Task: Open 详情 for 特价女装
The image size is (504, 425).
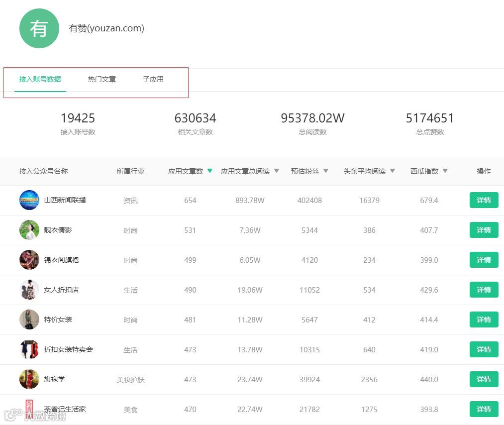Action: click(x=484, y=319)
